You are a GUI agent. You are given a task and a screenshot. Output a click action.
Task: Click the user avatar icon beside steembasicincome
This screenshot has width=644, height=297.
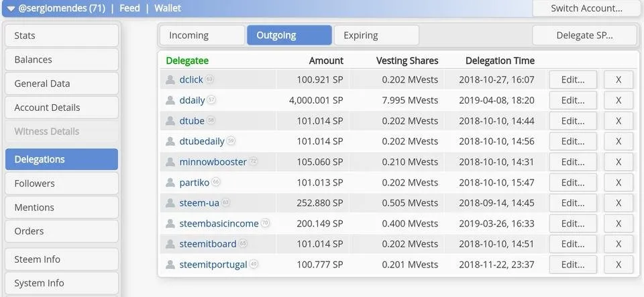[x=170, y=223]
